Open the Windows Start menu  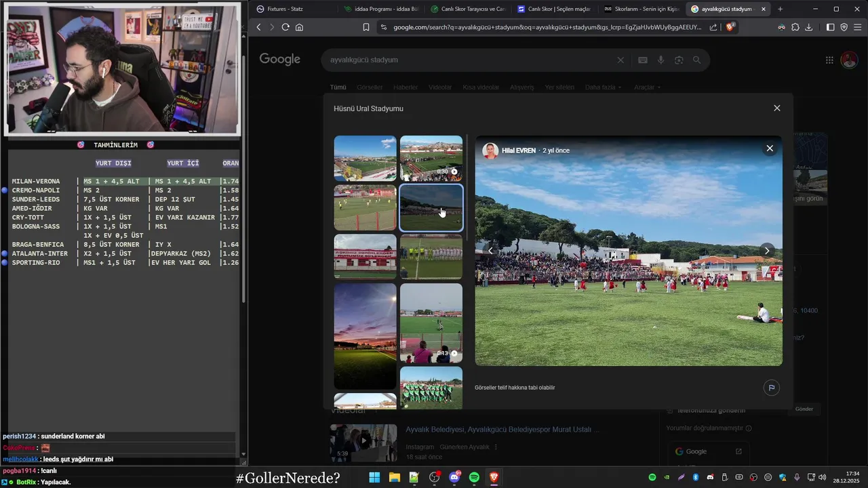coord(374,477)
